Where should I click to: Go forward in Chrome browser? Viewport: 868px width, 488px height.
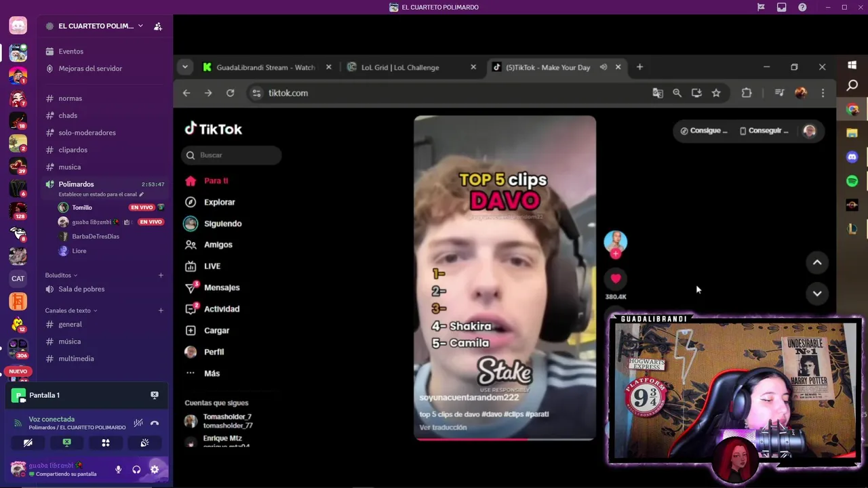(208, 93)
